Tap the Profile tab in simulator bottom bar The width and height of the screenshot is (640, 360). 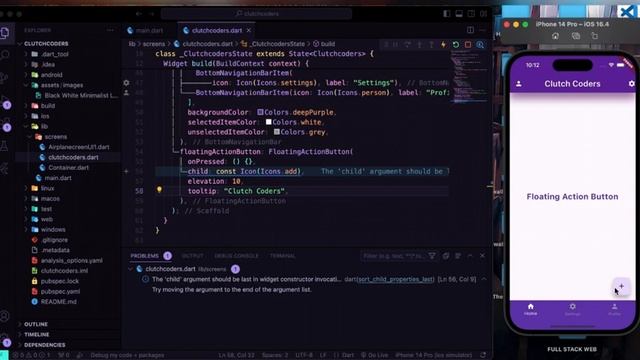pos(614,309)
